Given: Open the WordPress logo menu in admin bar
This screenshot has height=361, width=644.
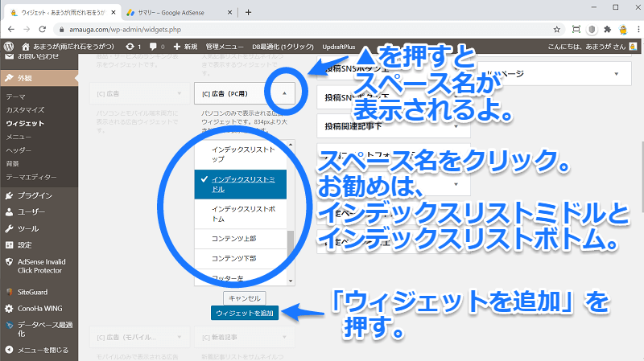Looking at the screenshot, I should coord(9,47).
